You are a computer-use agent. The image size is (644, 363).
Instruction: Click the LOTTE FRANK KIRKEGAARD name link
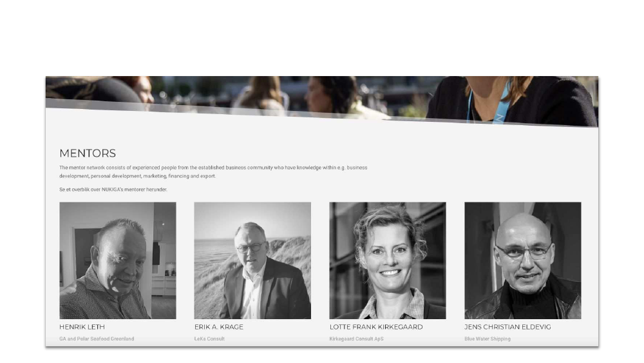[x=376, y=327]
